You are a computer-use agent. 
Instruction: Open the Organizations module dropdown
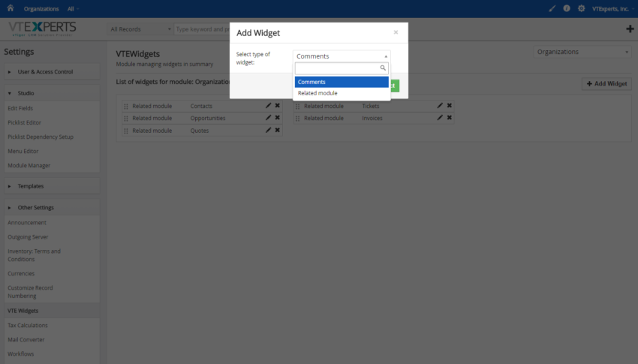pyautogui.click(x=582, y=52)
